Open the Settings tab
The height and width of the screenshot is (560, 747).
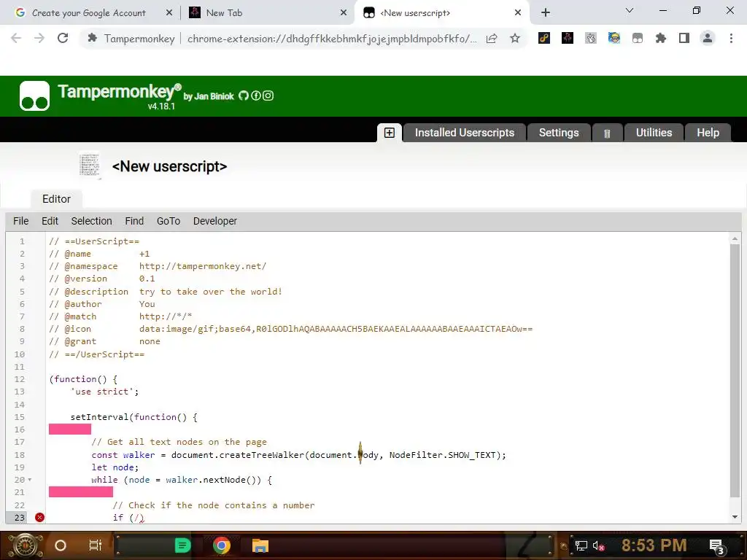[x=559, y=133]
